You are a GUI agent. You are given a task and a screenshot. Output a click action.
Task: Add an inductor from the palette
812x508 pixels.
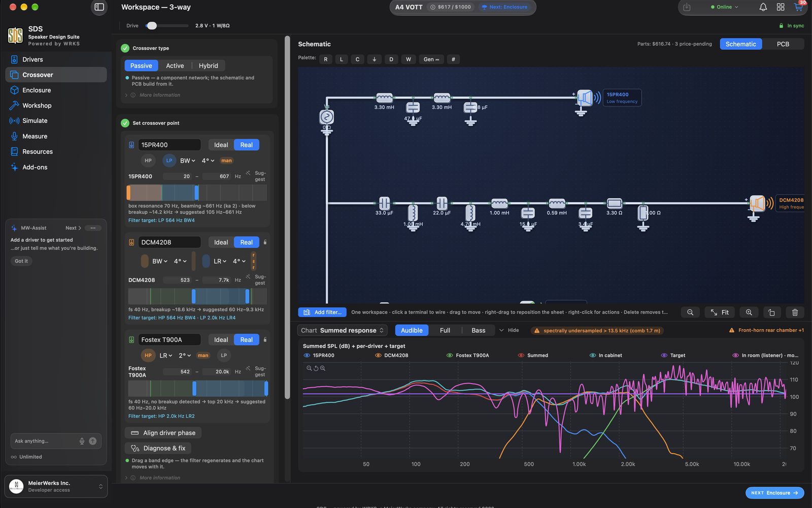click(x=342, y=59)
